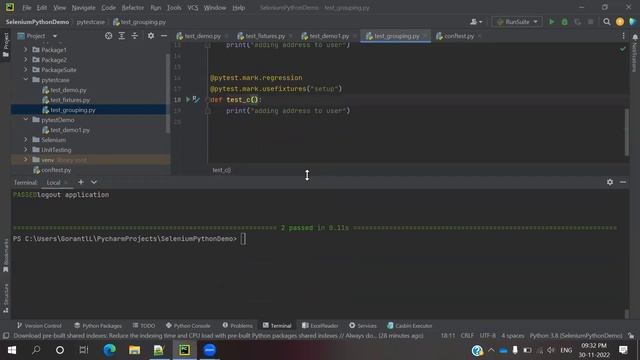
Task: Select Local terminal tab
Action: tap(53, 182)
